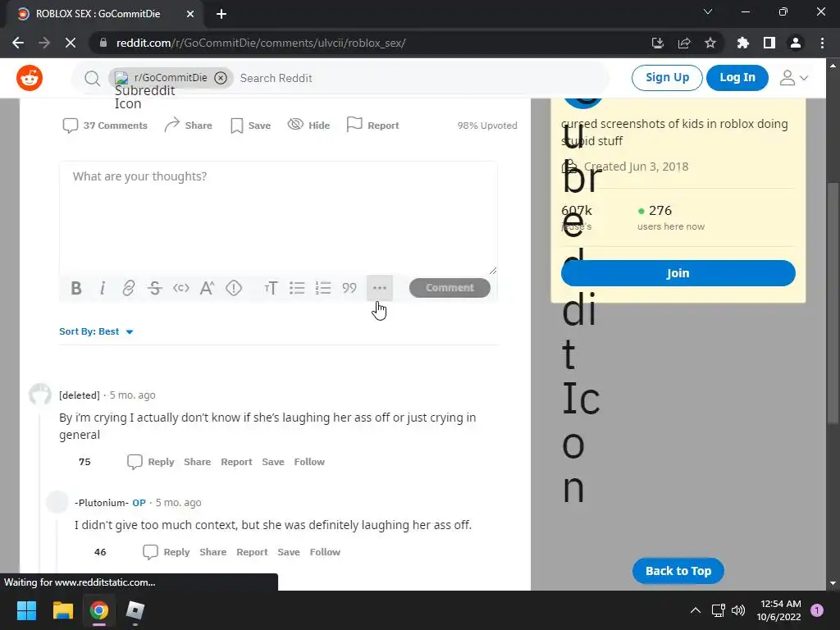This screenshot has height=630, width=840.
Task: Open more formatting options ellipsis
Action: [379, 288]
